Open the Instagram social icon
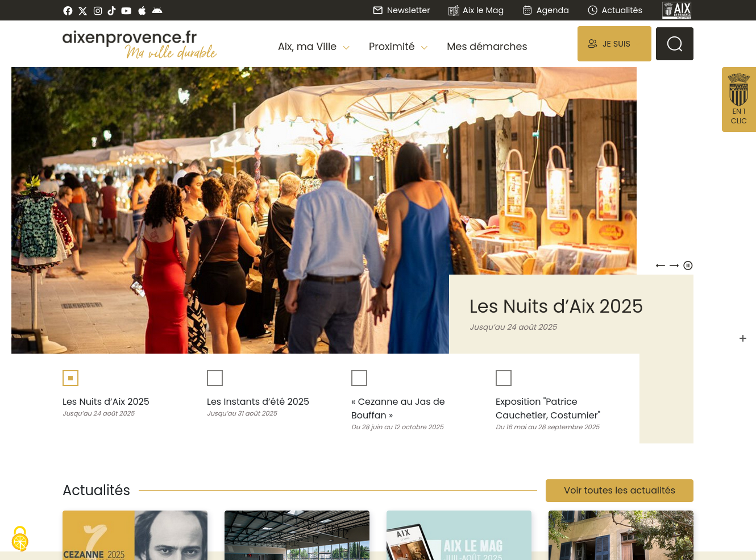Viewport: 756px width, 560px height. 98,11
